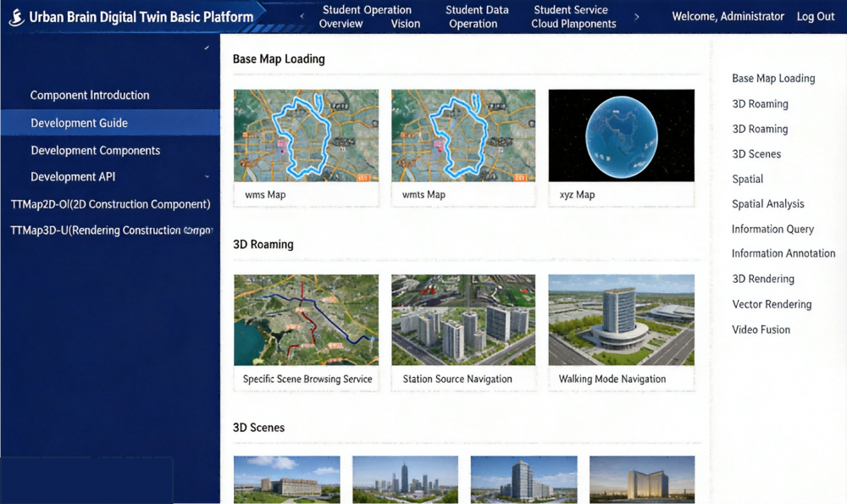The image size is (847, 504).
Task: Click the wms Map caption text
Action: coord(265,195)
